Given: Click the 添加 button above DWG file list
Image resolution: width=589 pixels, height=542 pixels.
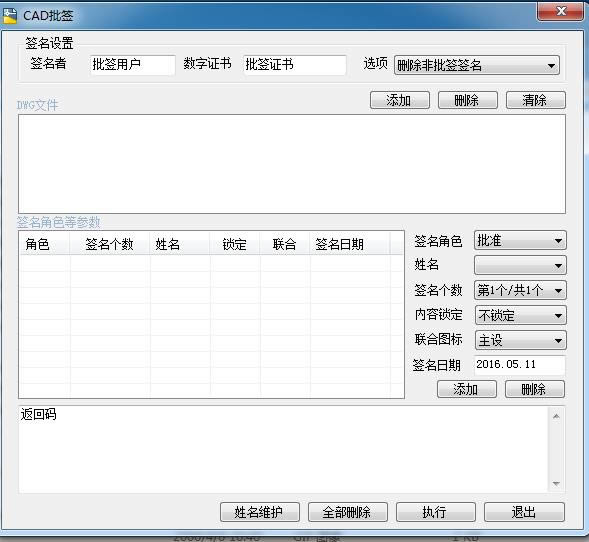Looking at the screenshot, I should (400, 100).
